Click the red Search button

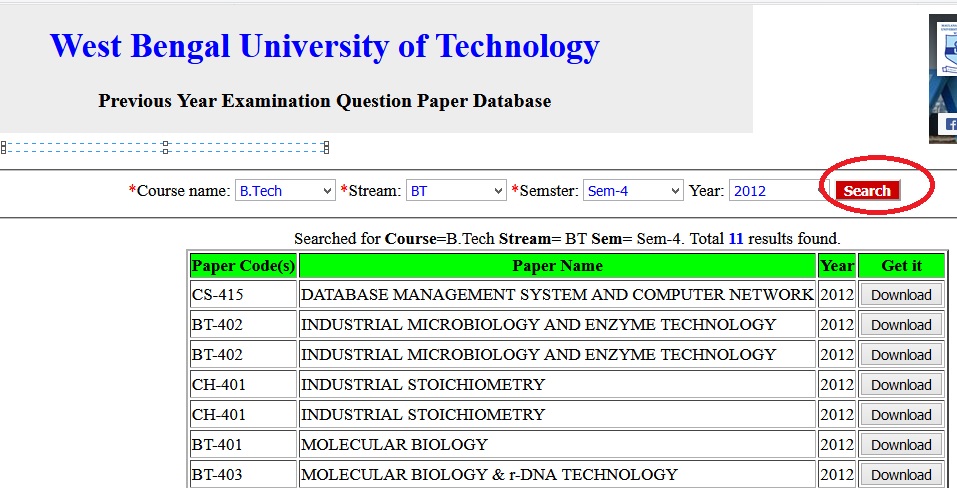click(867, 191)
